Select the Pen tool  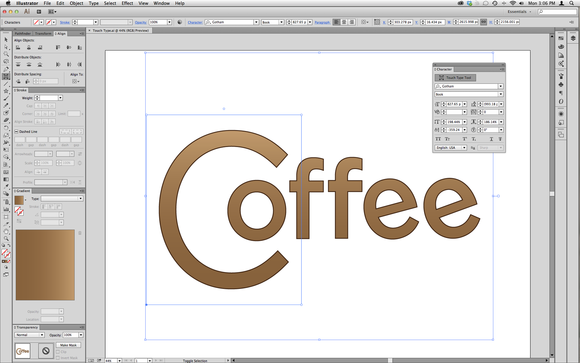tap(6, 69)
